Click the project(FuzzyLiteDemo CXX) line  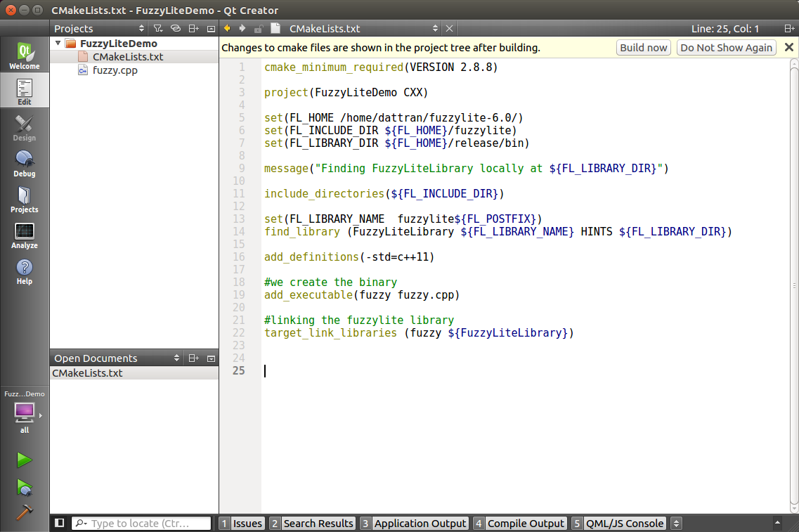click(x=346, y=92)
